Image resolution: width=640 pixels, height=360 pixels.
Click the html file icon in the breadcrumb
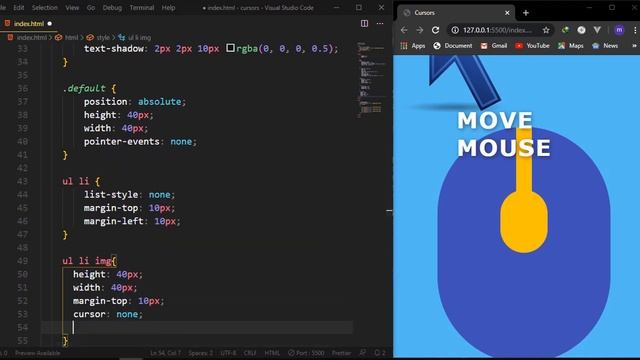click(11, 37)
